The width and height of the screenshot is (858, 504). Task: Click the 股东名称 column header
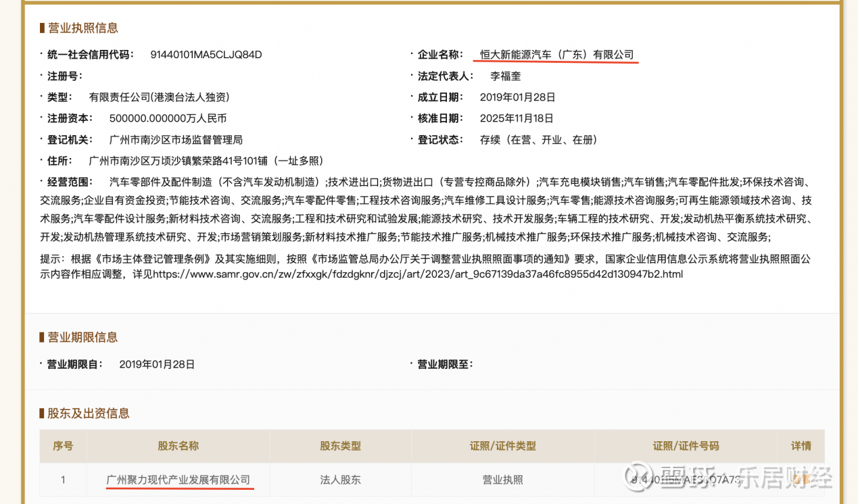tap(178, 446)
